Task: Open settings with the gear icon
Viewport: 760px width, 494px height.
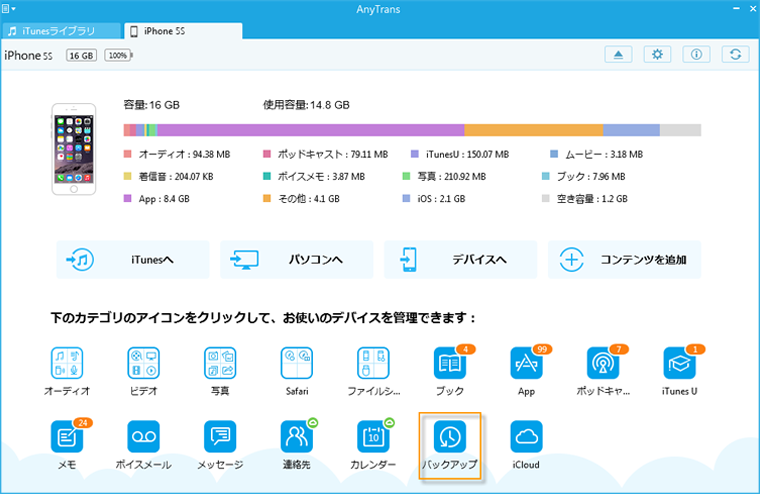Action: (657, 54)
